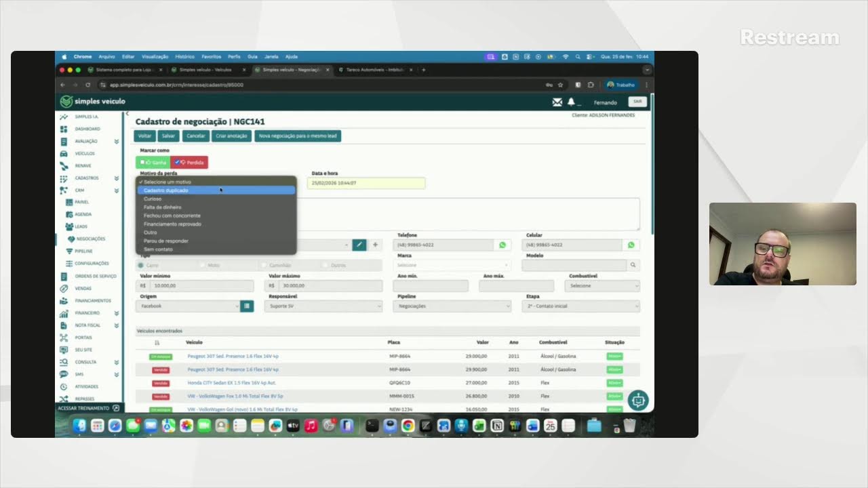The image size is (868, 488).
Task: Open the bell notifications icon
Action: [571, 102]
